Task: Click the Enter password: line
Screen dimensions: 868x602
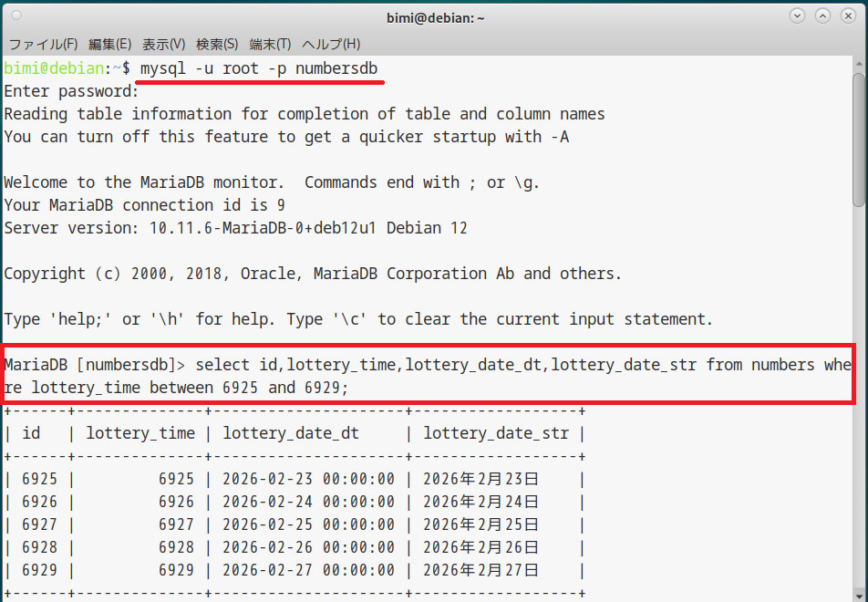Action: 71,91
